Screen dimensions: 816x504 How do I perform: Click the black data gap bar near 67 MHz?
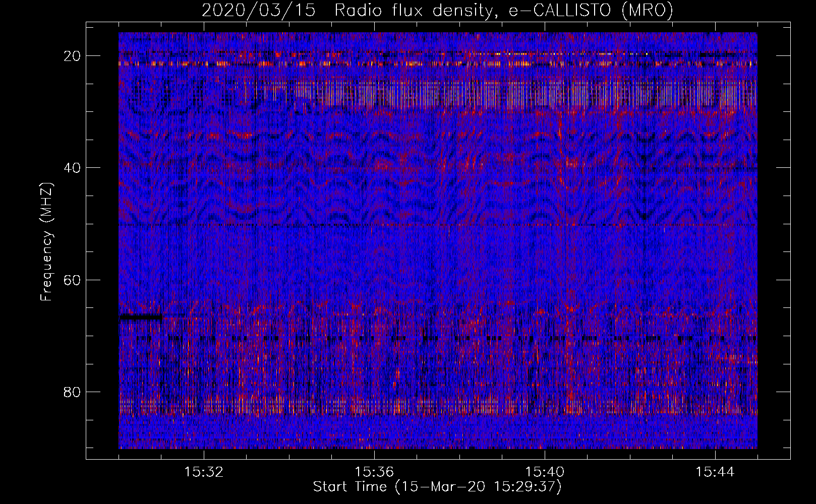point(141,317)
